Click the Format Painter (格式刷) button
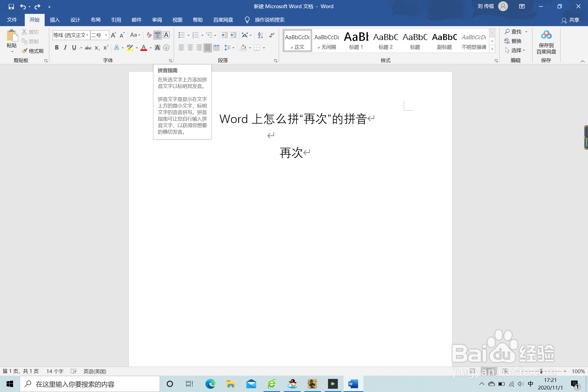Viewport: 588px width, 392px height. tap(33, 51)
